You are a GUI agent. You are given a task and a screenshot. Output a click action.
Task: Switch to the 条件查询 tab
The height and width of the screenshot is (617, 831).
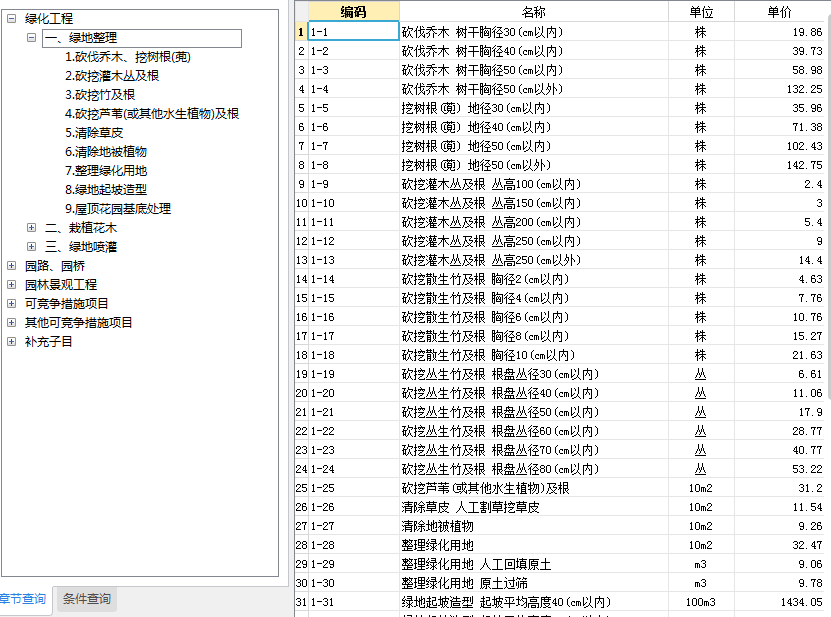click(86, 599)
